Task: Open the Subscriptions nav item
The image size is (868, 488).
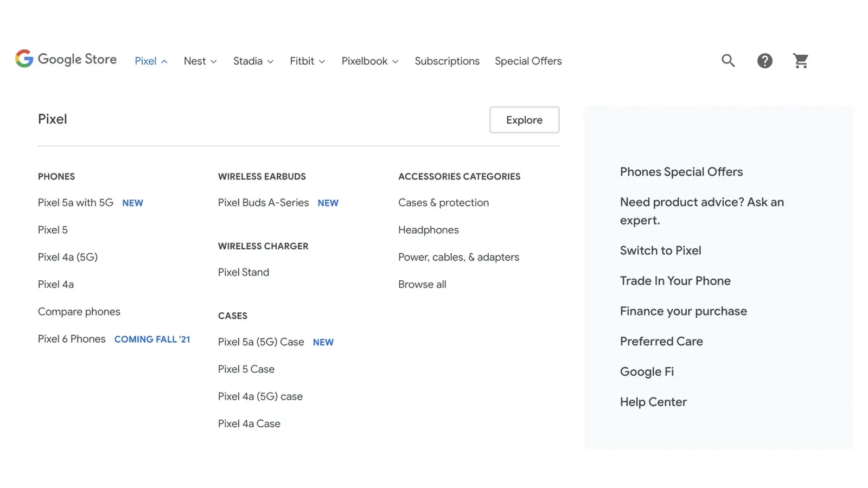Action: (447, 61)
